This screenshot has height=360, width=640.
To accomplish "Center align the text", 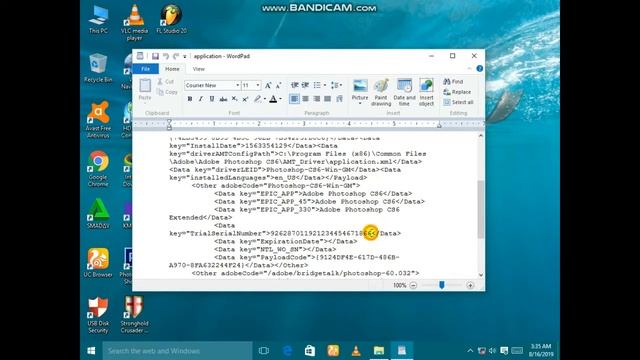I will tap(305, 99).
